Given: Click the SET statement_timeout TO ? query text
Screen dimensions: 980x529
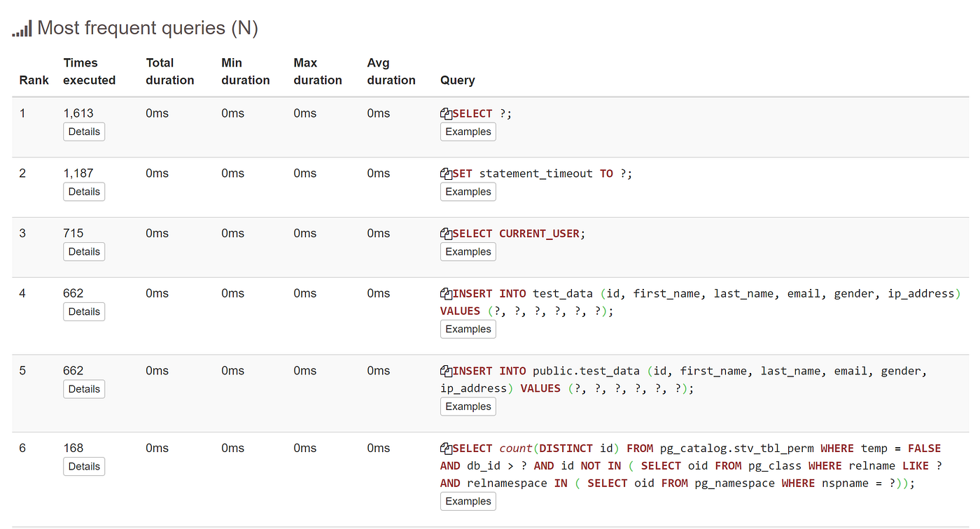Looking at the screenshot, I should pyautogui.click(x=542, y=174).
